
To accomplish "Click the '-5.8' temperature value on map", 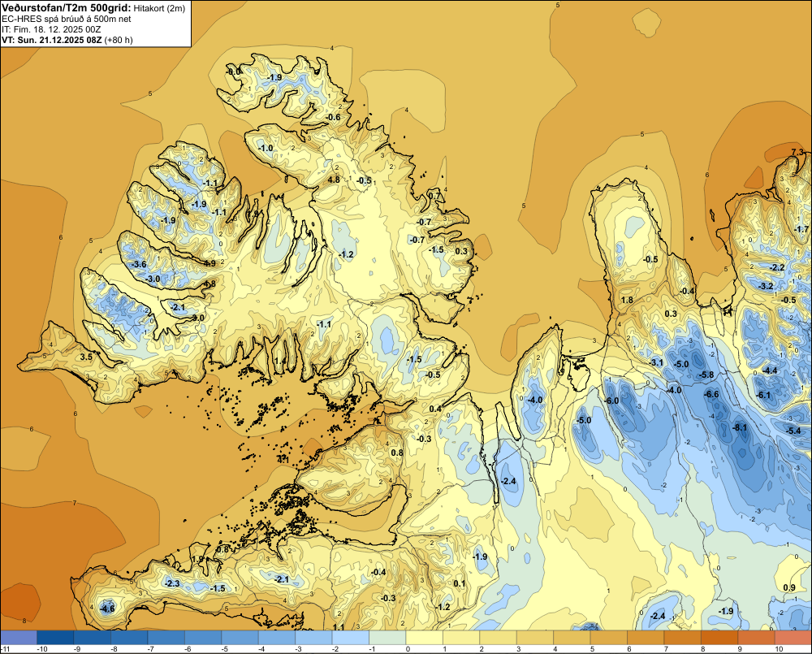I will click(x=706, y=375).
